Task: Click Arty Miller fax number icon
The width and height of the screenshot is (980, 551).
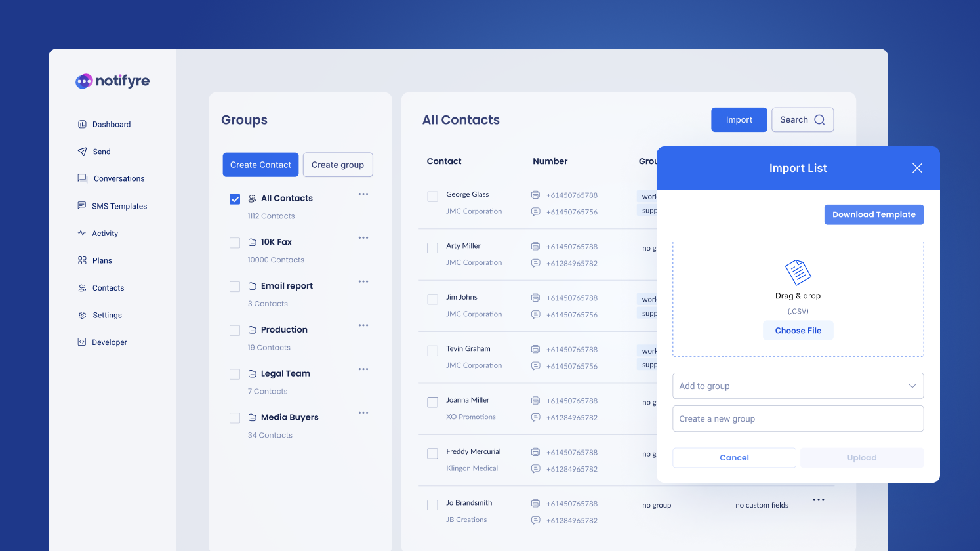Action: pyautogui.click(x=535, y=247)
